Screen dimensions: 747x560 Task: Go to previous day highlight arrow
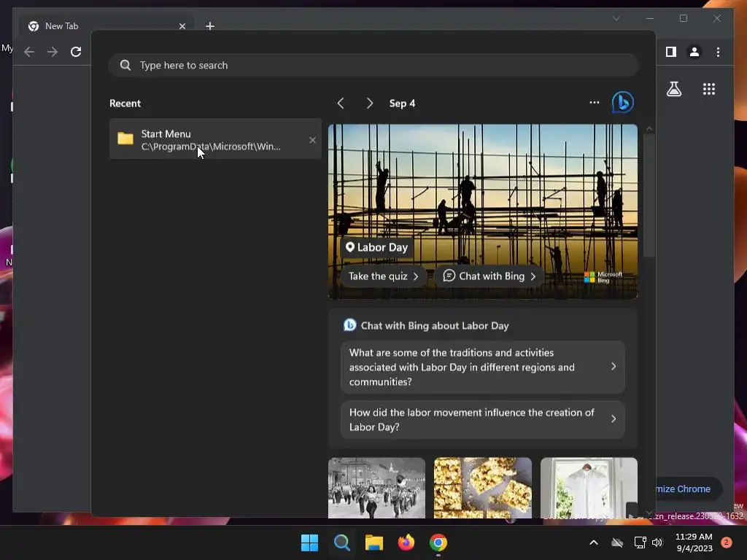[x=341, y=104]
